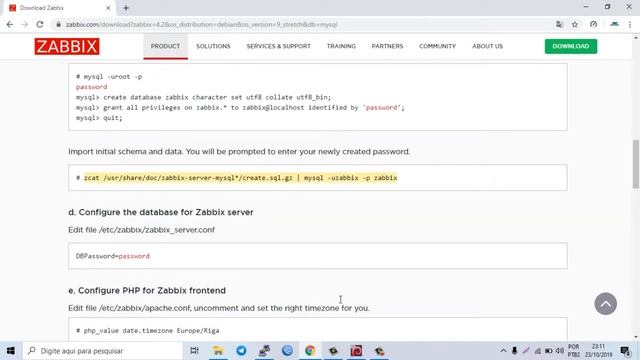Open the COMMUNITY menu

pyautogui.click(x=438, y=46)
